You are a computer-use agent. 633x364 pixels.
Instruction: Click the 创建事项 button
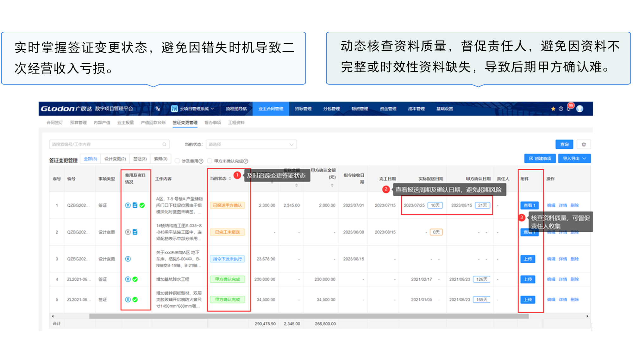tap(540, 159)
